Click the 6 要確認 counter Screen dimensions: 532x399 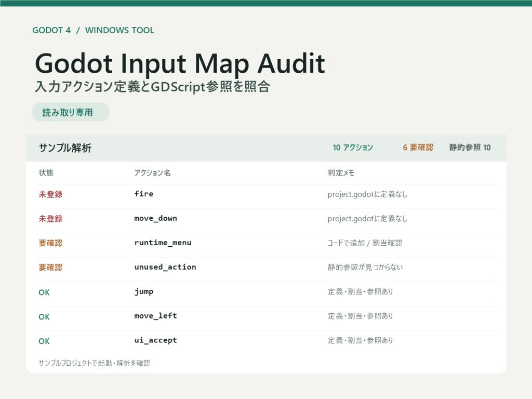[418, 147]
